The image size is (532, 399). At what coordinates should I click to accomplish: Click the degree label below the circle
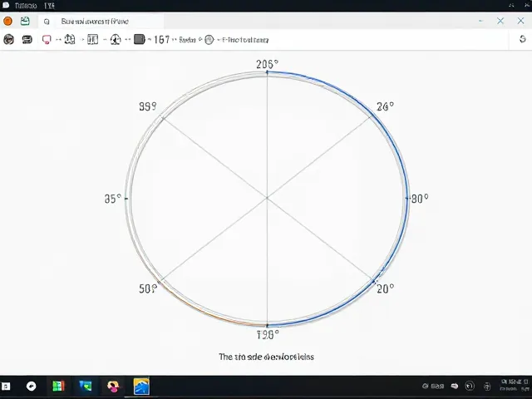[268, 335]
